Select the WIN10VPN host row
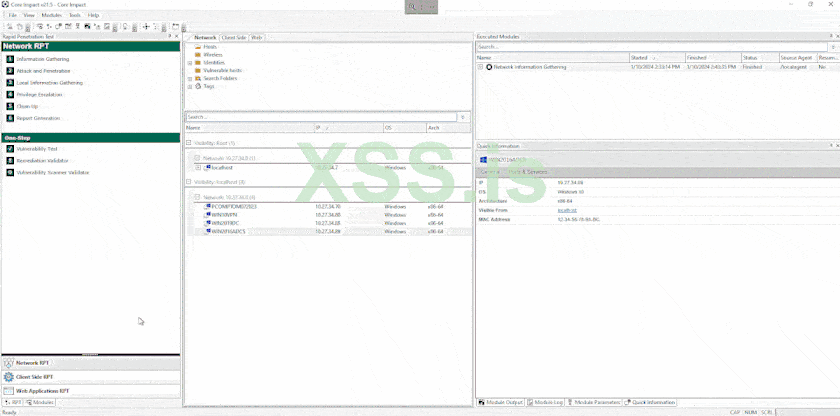Screen dimensions: 840x416 tap(328, 215)
